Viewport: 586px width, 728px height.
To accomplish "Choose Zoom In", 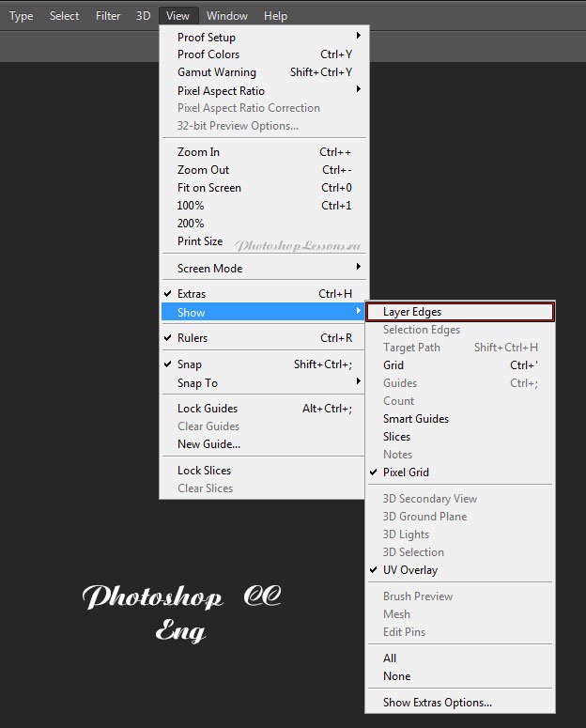I will [x=264, y=152].
